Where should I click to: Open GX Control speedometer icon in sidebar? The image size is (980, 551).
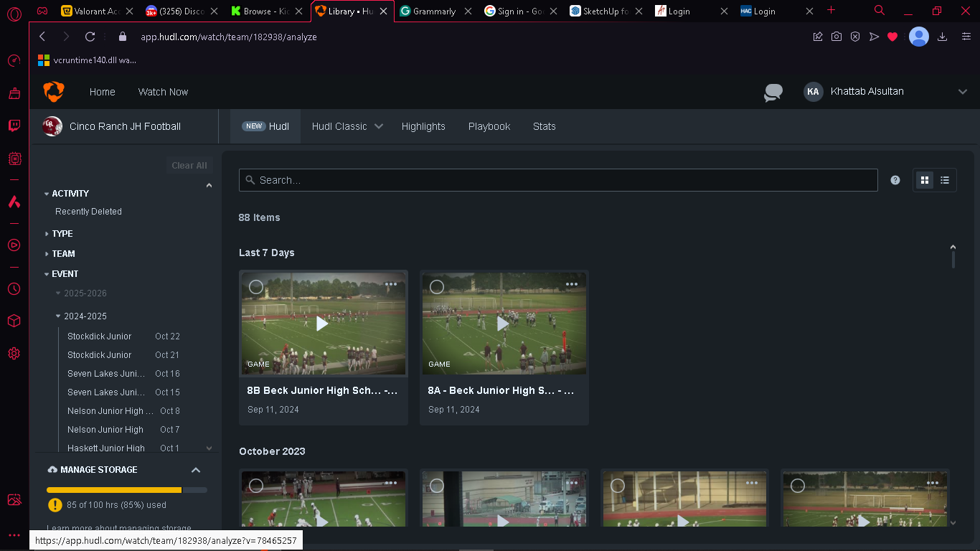[14, 61]
